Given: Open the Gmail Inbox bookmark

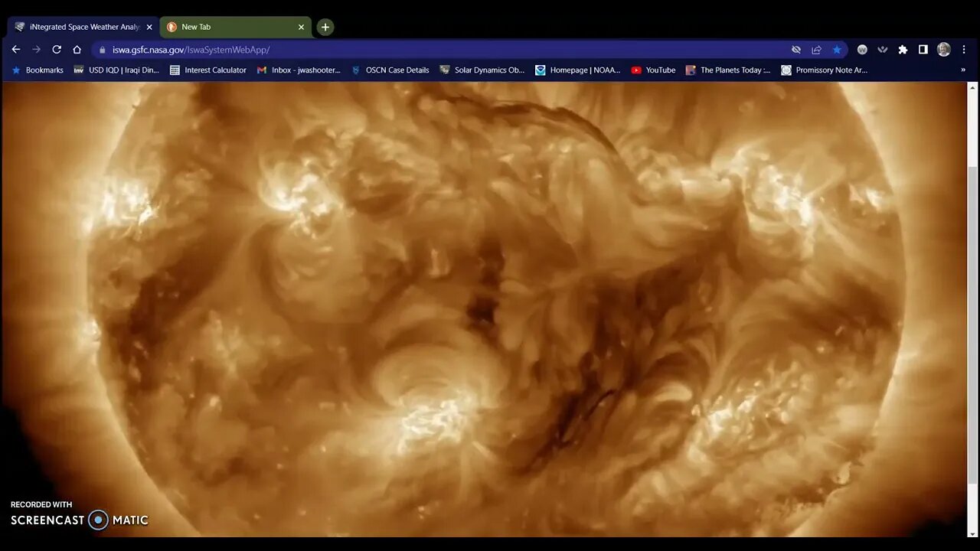Looking at the screenshot, I should coord(299,70).
